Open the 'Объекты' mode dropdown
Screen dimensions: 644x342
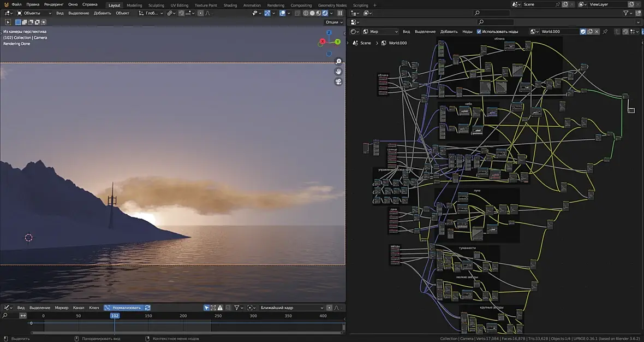tap(34, 13)
